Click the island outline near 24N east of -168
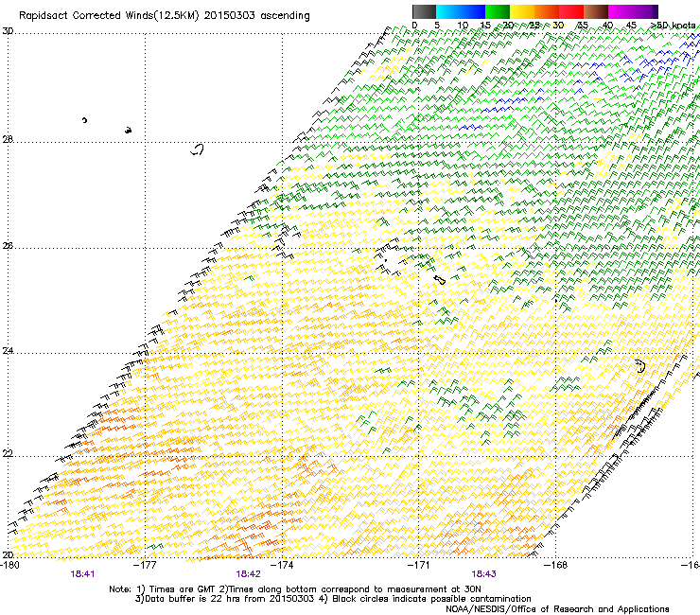Screen dimensions: 700x615 (x=640, y=366)
